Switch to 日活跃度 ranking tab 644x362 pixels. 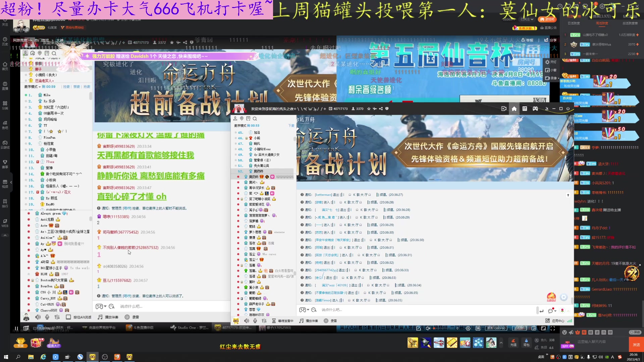pyautogui.click(x=574, y=23)
